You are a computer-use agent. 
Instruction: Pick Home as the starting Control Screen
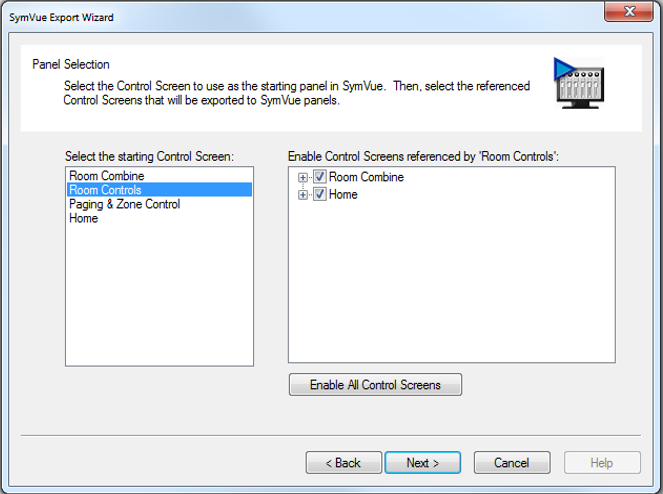pyautogui.click(x=83, y=218)
